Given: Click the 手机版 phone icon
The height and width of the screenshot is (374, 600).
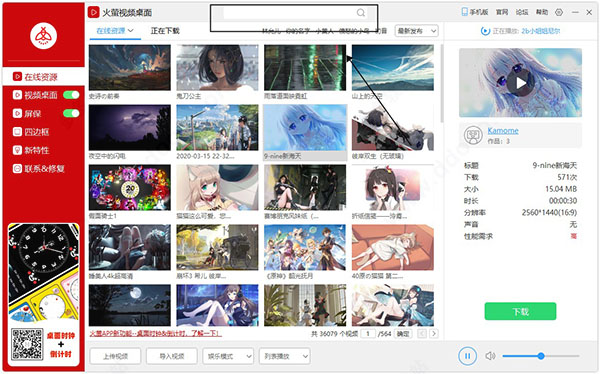Looking at the screenshot, I should (465, 12).
